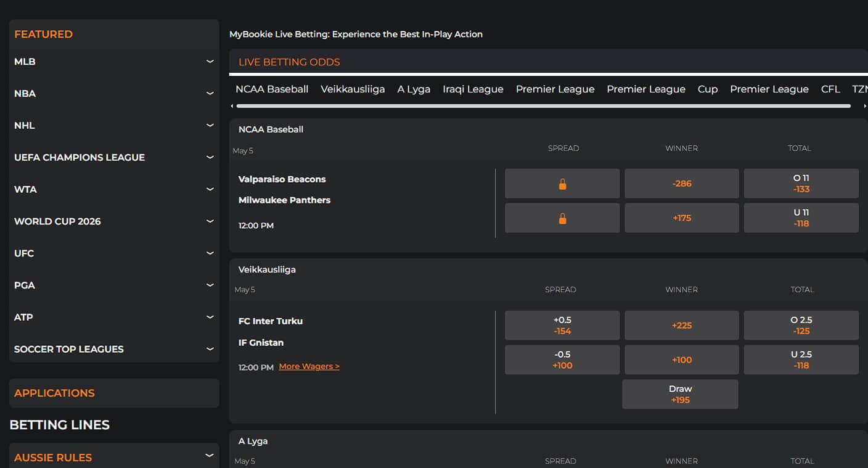Select the Iraqi League tab

tap(473, 89)
